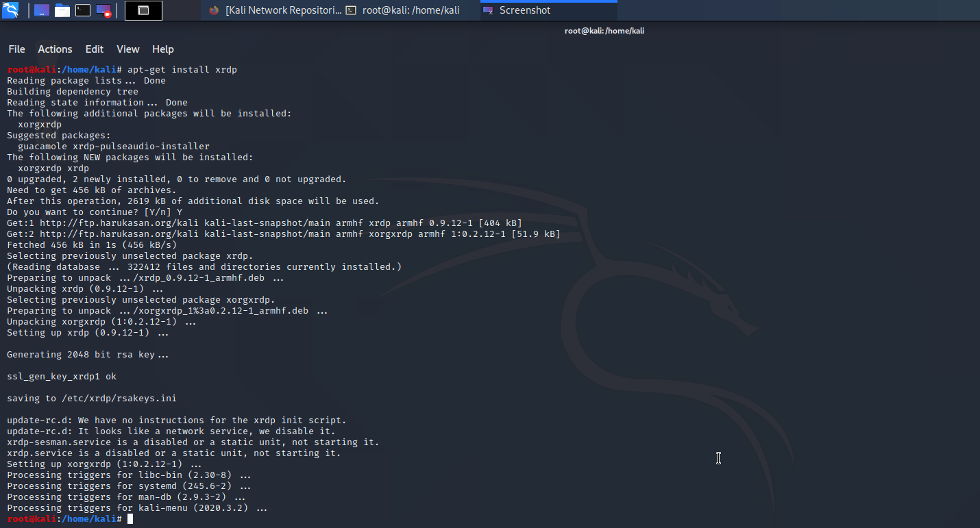Screen dimensions: 980x528
Task: Click Preparing to unpack xrdp_0.9.12-1_armhf.deb line
Action: click(145, 278)
